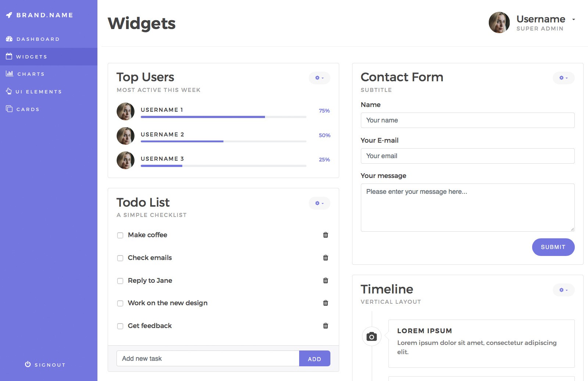The width and height of the screenshot is (588, 381).
Task: Click the Add button for new task
Action: [x=315, y=359]
